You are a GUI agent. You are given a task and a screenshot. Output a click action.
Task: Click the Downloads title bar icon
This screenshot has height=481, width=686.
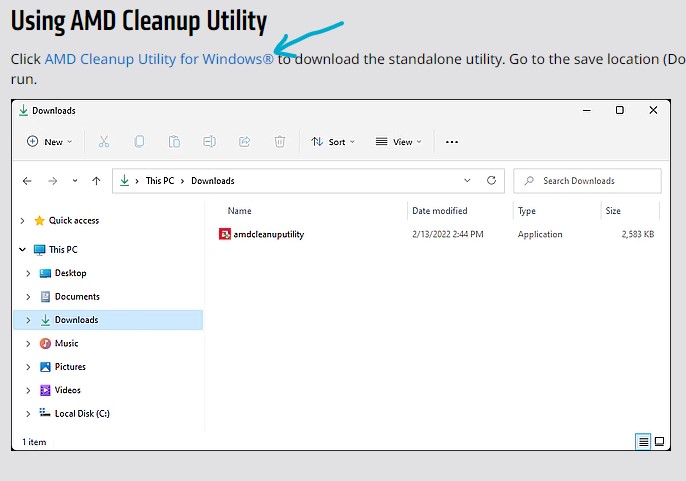tap(23, 110)
